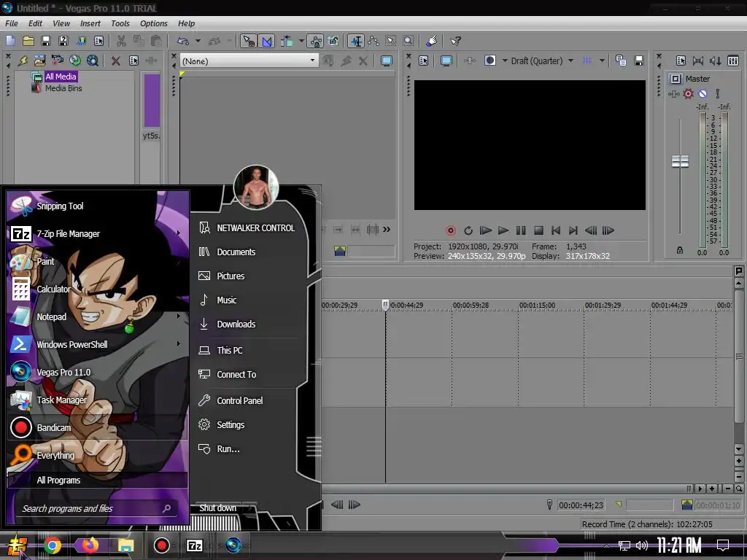Create a new project with the New icon

point(10,41)
